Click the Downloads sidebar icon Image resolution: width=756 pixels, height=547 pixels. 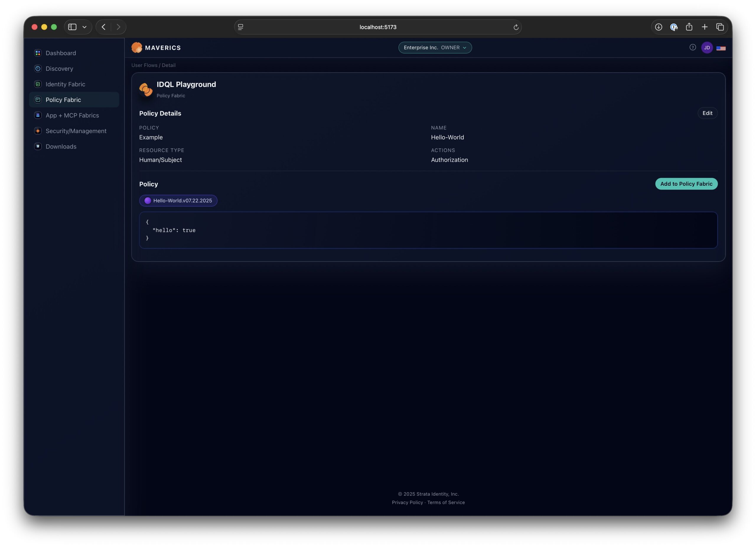coord(38,147)
